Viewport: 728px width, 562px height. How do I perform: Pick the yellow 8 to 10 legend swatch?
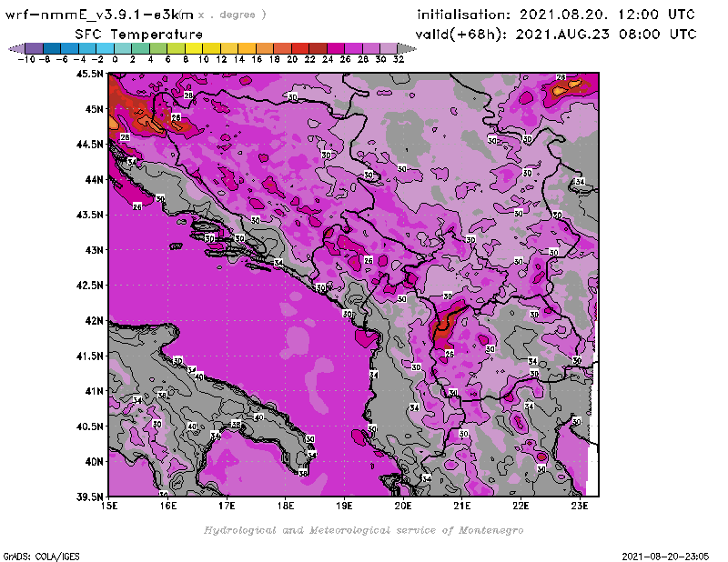click(x=194, y=48)
